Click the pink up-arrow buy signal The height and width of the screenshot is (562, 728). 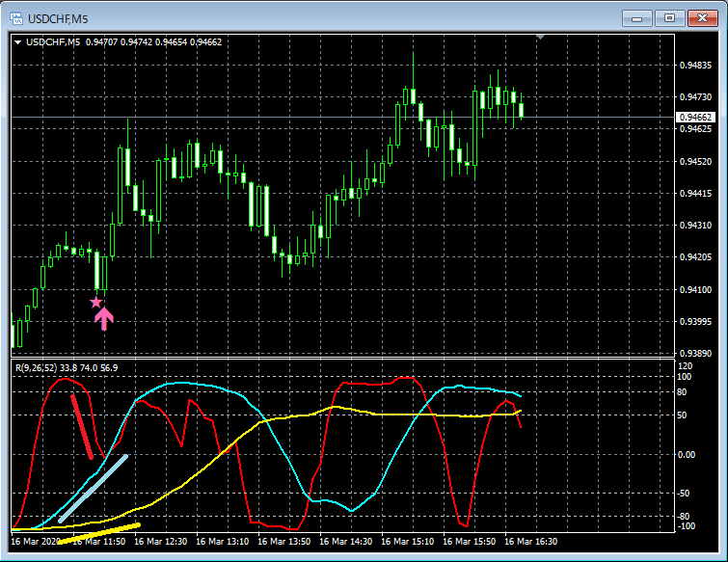click(x=104, y=319)
